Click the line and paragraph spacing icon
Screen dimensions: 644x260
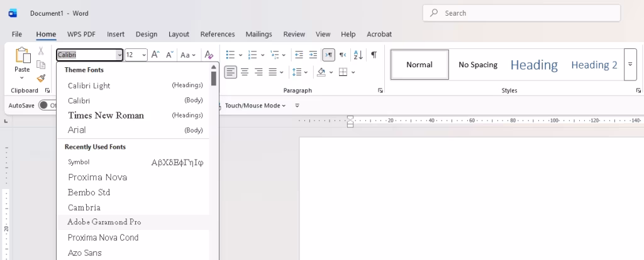click(297, 73)
